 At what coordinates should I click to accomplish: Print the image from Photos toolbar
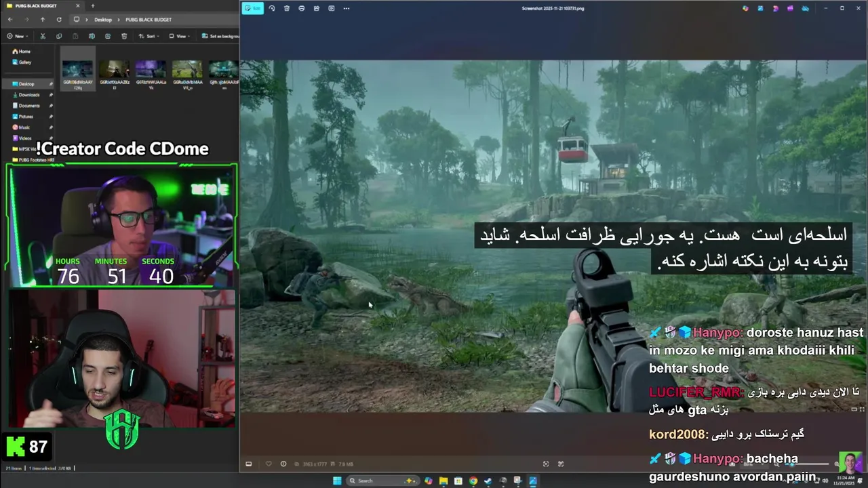click(x=302, y=8)
